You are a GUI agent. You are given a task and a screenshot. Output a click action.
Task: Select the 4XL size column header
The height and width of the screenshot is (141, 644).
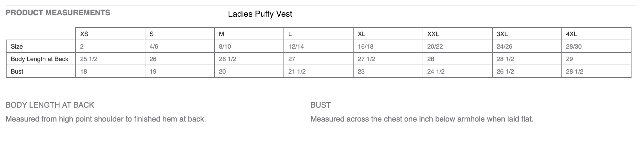tap(571, 34)
